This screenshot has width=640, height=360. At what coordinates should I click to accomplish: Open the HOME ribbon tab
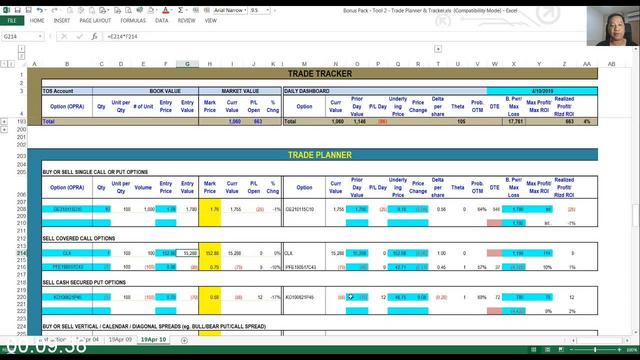[x=37, y=20]
